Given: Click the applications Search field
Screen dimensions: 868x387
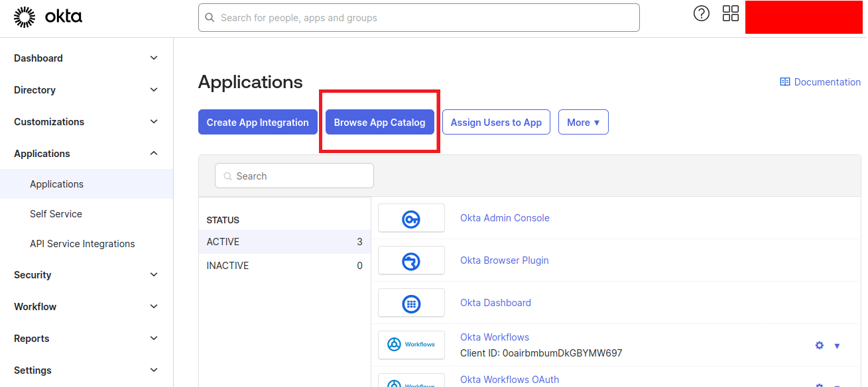Looking at the screenshot, I should click(x=294, y=176).
